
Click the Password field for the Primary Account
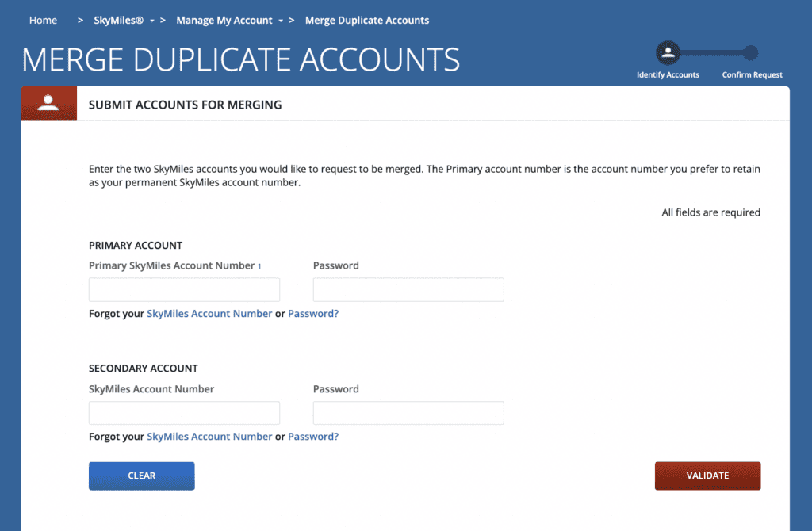click(x=408, y=289)
